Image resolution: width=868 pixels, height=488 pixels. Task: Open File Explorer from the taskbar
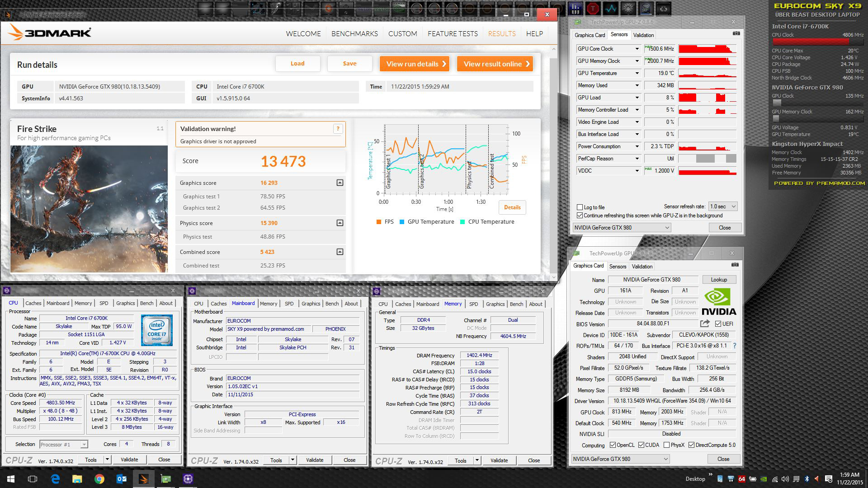pyautogui.click(x=77, y=479)
